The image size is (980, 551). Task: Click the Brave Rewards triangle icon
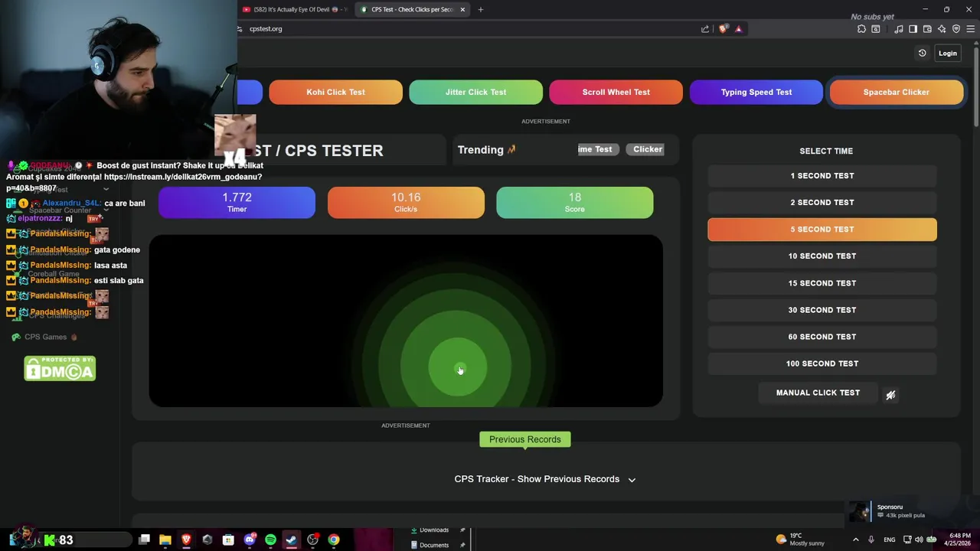[x=738, y=29]
